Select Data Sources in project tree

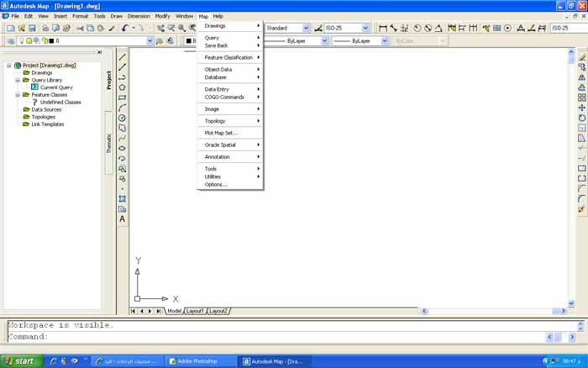[46, 109]
